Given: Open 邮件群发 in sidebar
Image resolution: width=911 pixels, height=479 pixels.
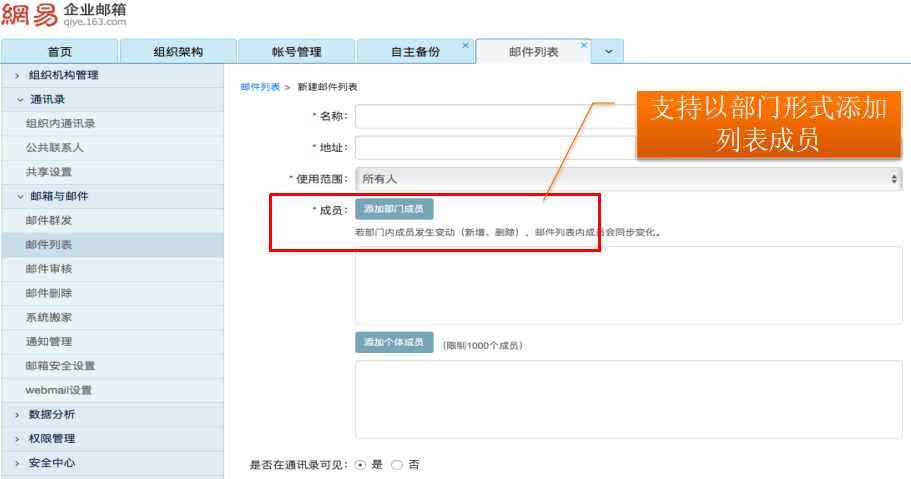Looking at the screenshot, I should pos(49,220).
